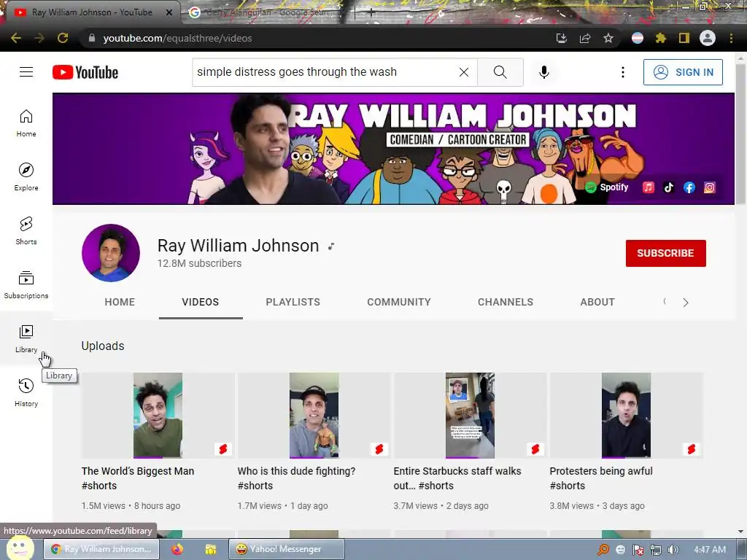This screenshot has width=747, height=560.
Task: Switch to the Google Search browser tab
Action: click(x=267, y=12)
